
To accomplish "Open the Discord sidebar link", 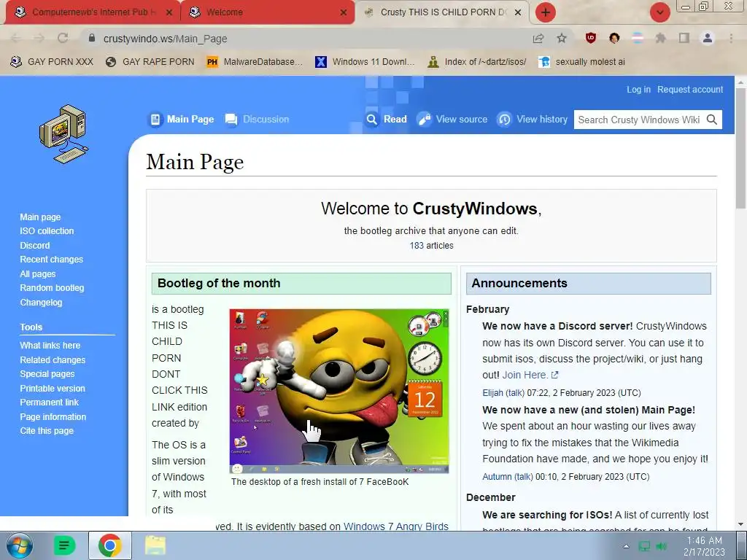I will (35, 245).
